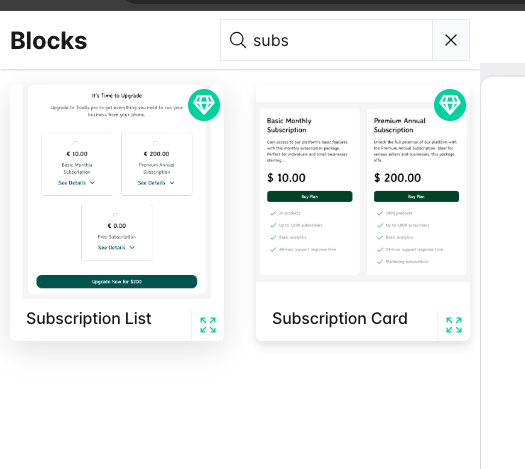
Task: Select the Subscription List block title
Action: coord(89,318)
